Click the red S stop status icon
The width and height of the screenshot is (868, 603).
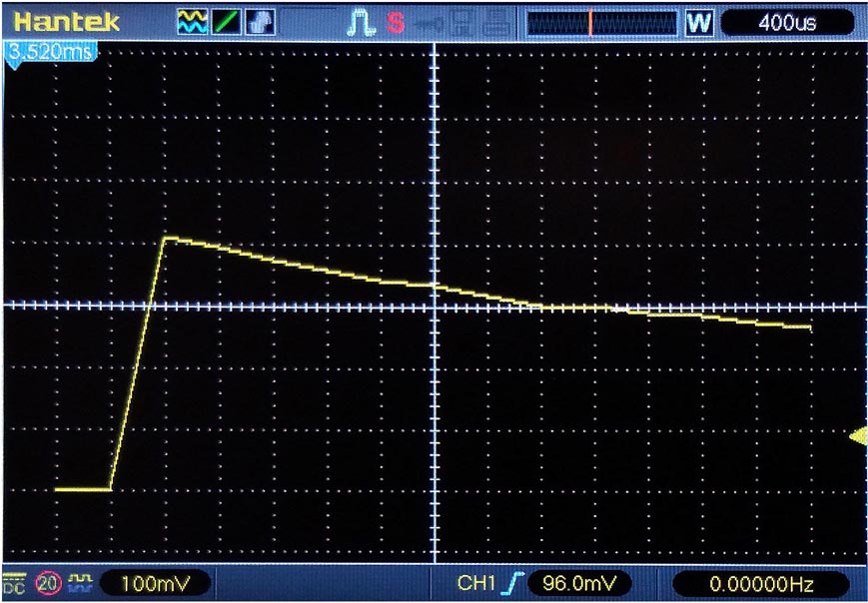396,23
